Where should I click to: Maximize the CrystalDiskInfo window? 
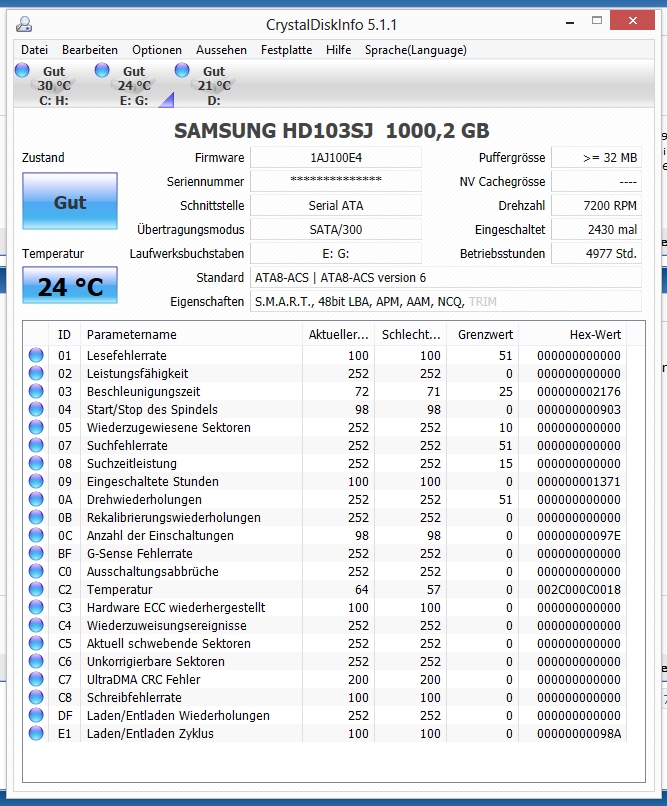(597, 21)
